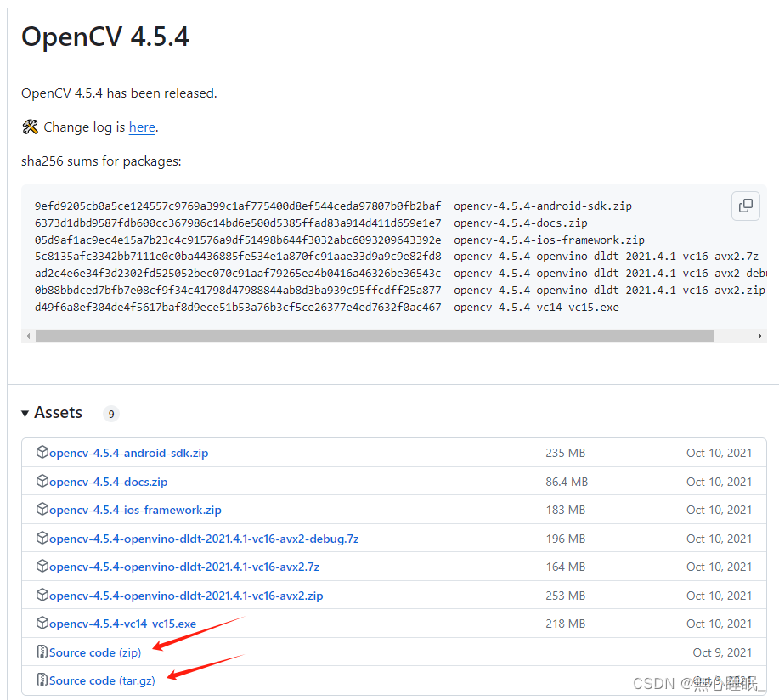Download Source code (zip)
The width and height of the screenshot is (779, 700).
tap(95, 652)
